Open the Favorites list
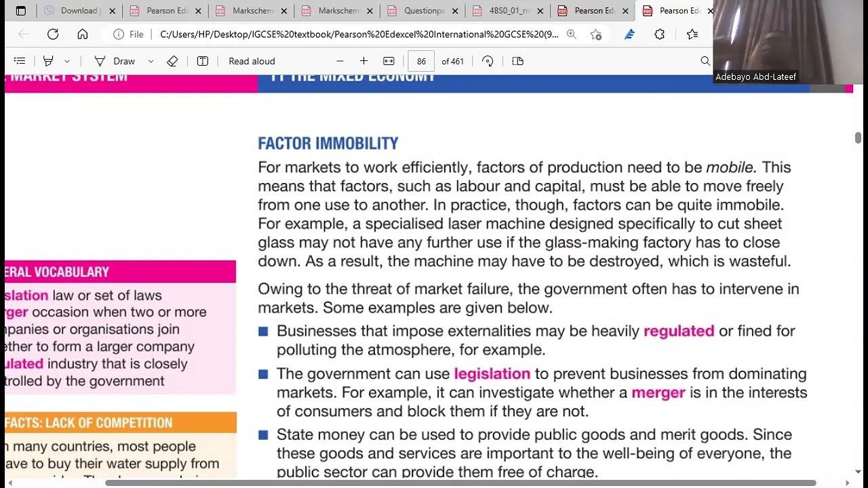The height and width of the screenshot is (488, 868). (692, 35)
